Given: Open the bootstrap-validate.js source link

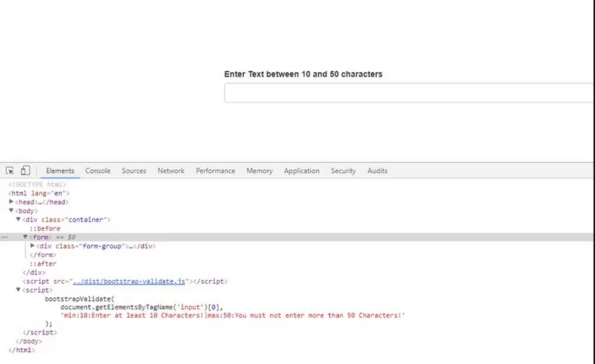Looking at the screenshot, I should (x=129, y=282).
